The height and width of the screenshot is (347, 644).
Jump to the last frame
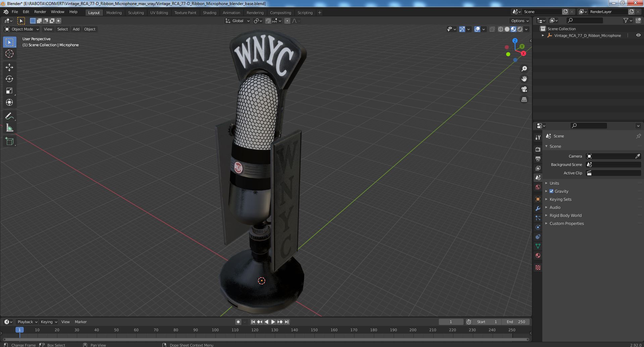287,322
